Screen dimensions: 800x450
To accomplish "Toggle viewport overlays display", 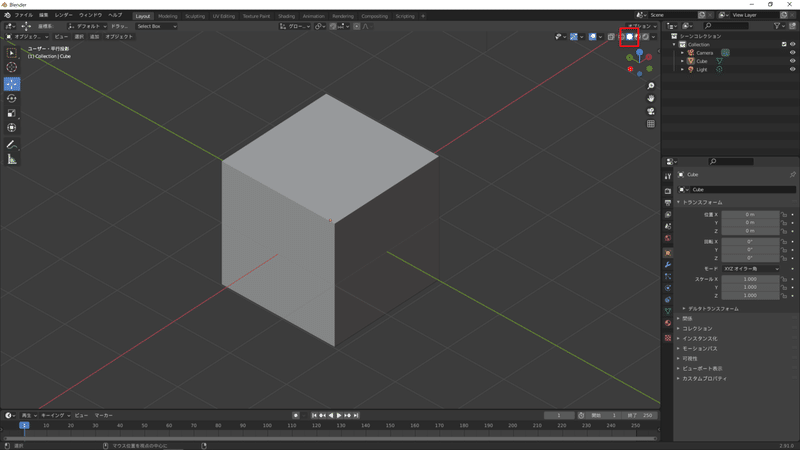I will (592, 37).
